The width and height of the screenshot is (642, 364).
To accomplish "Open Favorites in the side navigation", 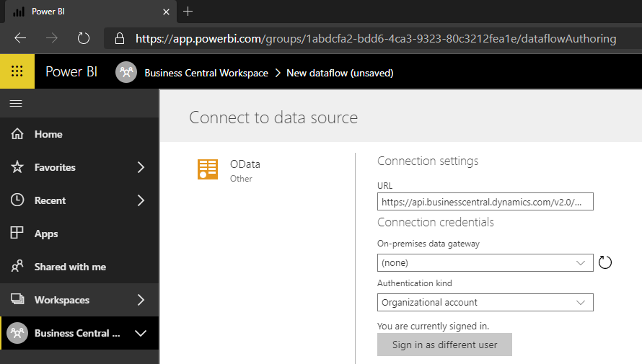I will tap(79, 167).
